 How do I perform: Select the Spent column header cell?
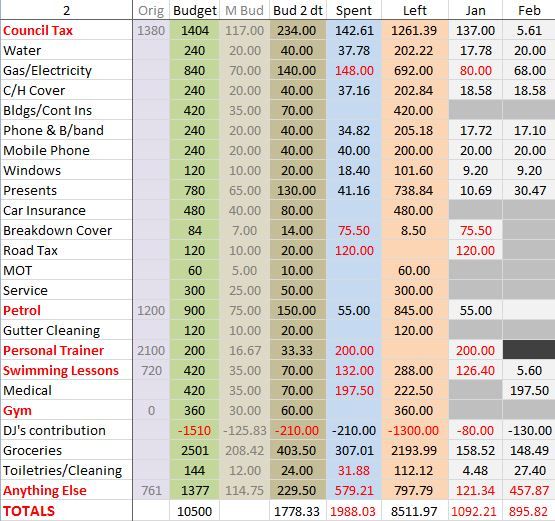(x=354, y=11)
